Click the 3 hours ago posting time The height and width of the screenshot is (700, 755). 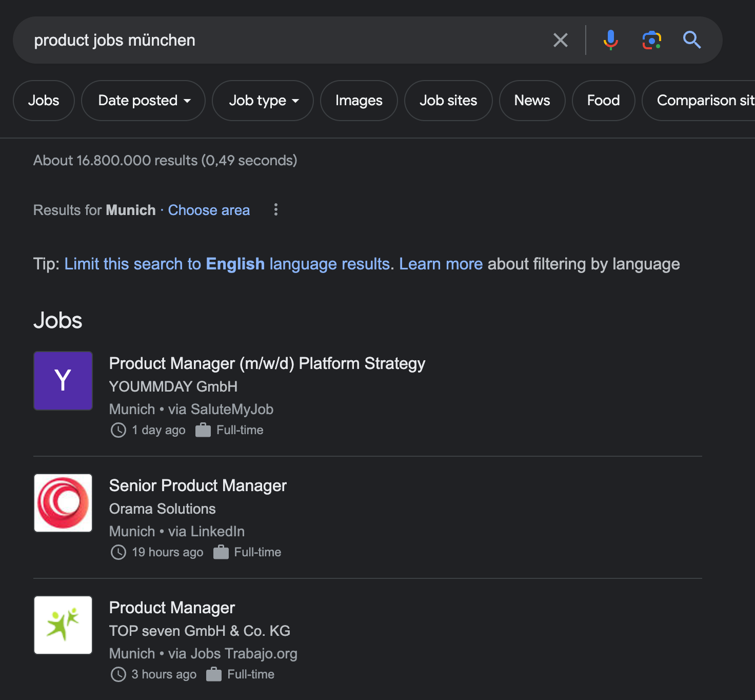click(x=164, y=674)
